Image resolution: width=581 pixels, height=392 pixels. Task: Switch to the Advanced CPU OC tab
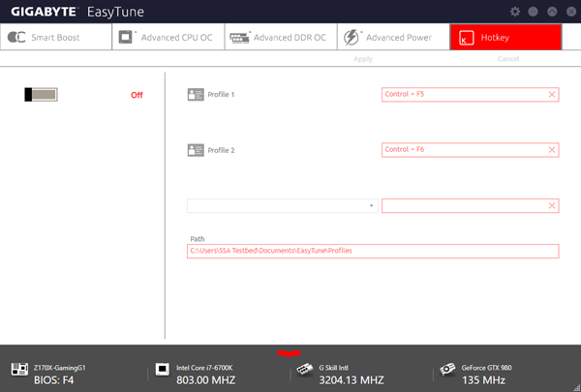[x=168, y=37]
